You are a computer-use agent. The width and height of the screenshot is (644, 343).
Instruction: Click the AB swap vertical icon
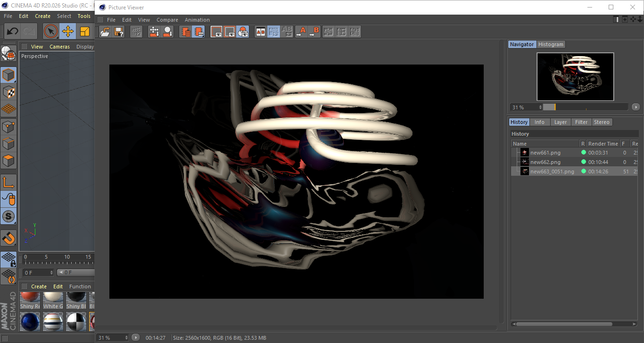342,32
